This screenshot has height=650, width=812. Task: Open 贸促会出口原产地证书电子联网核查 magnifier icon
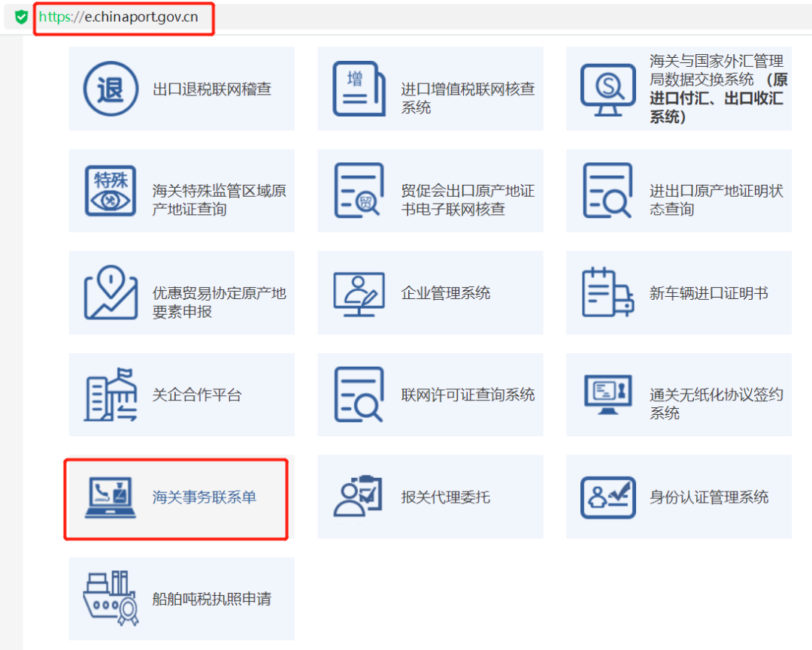click(x=359, y=190)
